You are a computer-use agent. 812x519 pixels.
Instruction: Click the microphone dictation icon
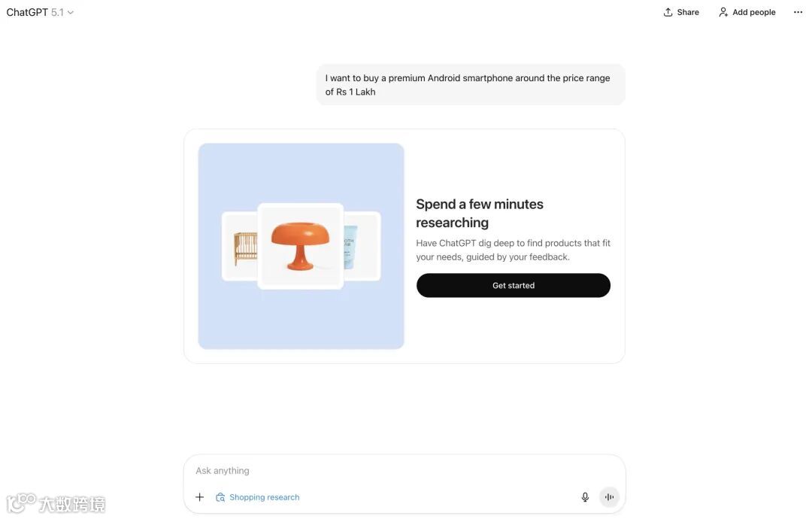585,497
